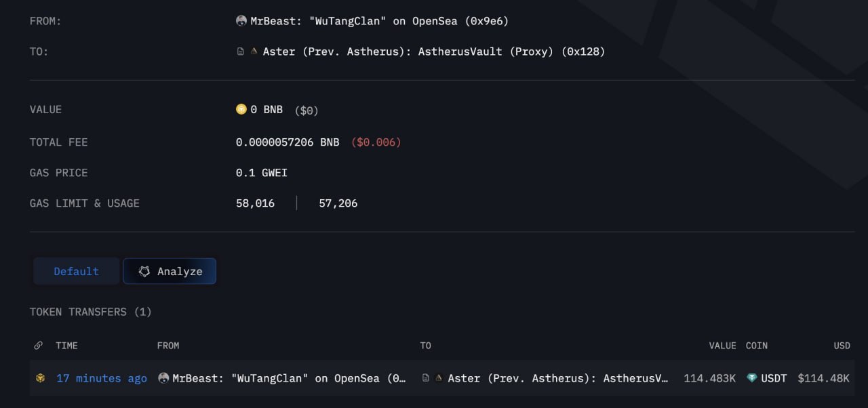
Task: Click the "VALUE" label above TOTAL FEE
Action: (46, 110)
